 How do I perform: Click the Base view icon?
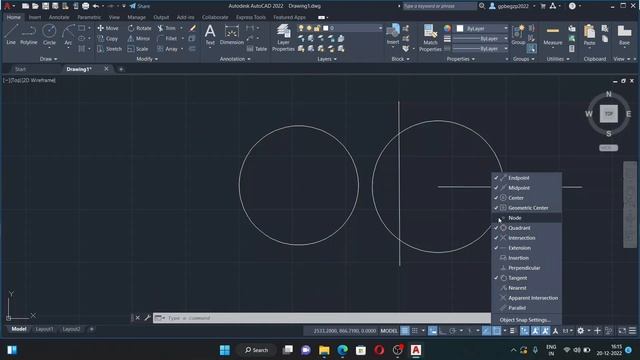pos(624,34)
